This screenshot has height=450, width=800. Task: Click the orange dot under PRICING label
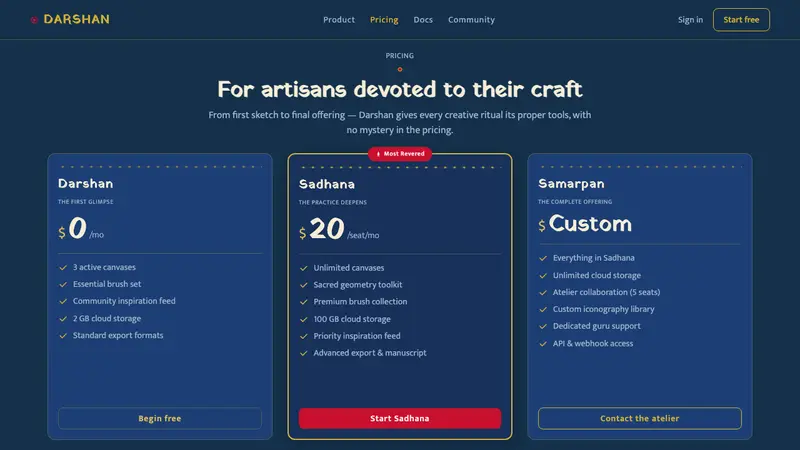pyautogui.click(x=400, y=69)
